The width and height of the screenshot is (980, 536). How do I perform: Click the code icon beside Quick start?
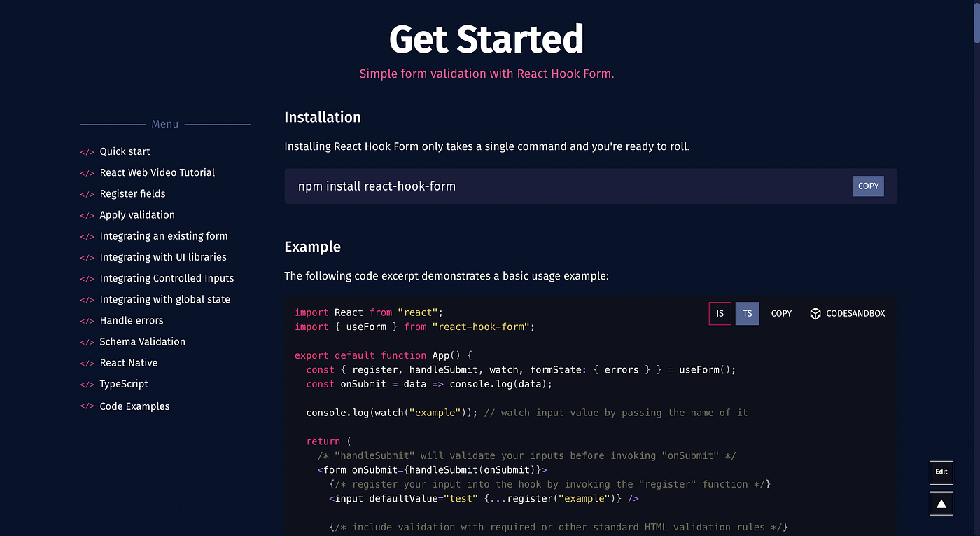pyautogui.click(x=87, y=152)
